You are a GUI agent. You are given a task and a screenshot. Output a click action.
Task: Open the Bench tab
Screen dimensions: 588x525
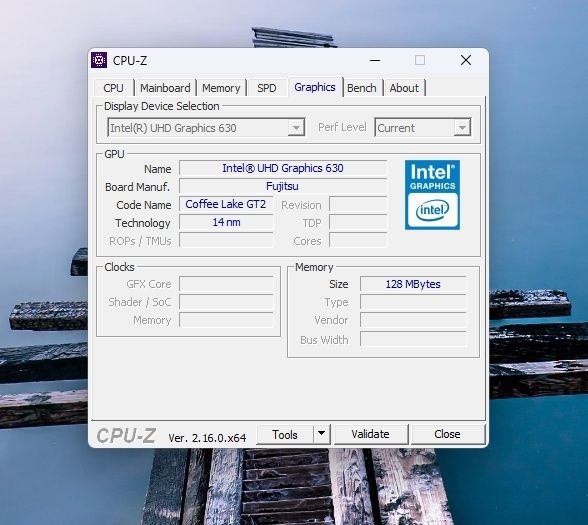click(362, 88)
